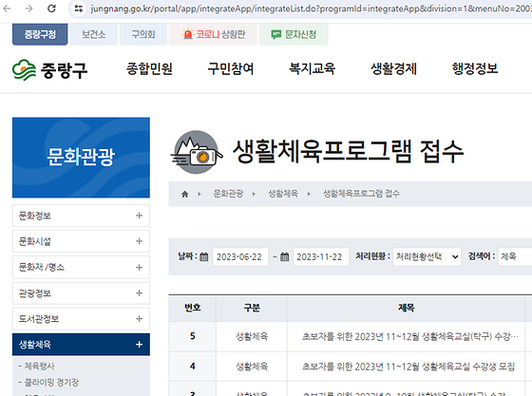Click the browser back arrow

[7, 9]
